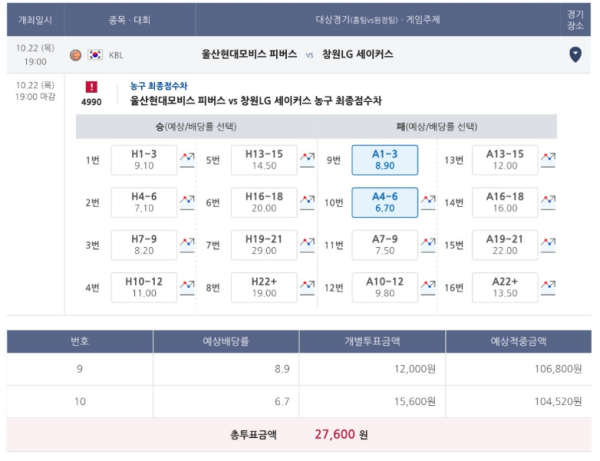Click the 예상배당률 column header
Viewport: 600px width, 461px height.
pos(226,341)
